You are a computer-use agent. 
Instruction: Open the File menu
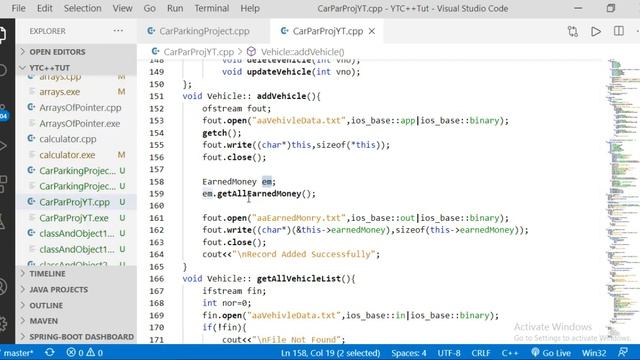[18, 8]
